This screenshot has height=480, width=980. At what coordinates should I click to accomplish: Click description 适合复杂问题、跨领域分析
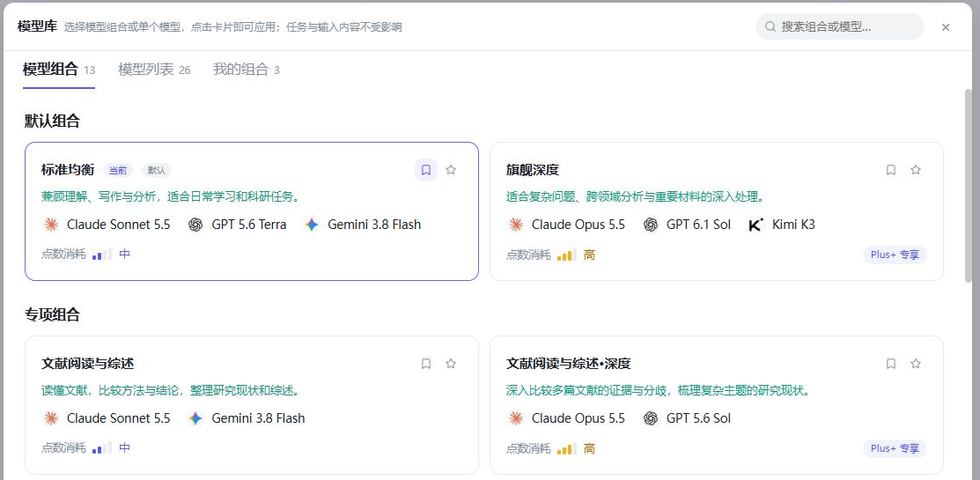tap(636, 197)
